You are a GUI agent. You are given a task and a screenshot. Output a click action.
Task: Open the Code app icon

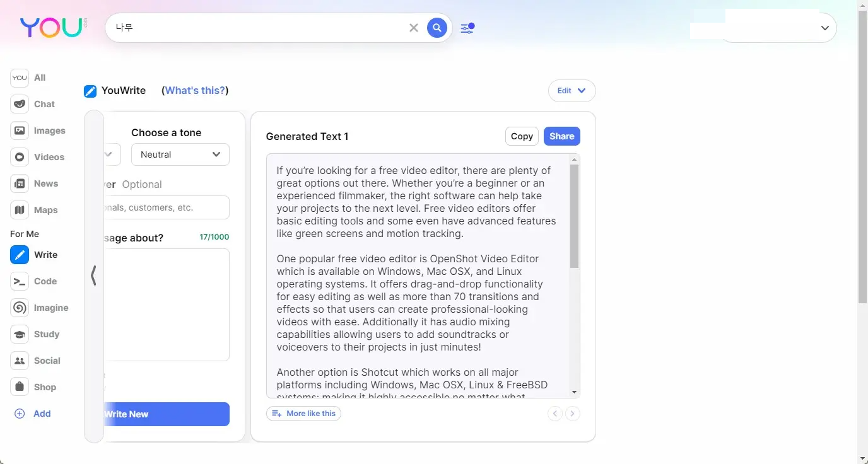click(20, 281)
